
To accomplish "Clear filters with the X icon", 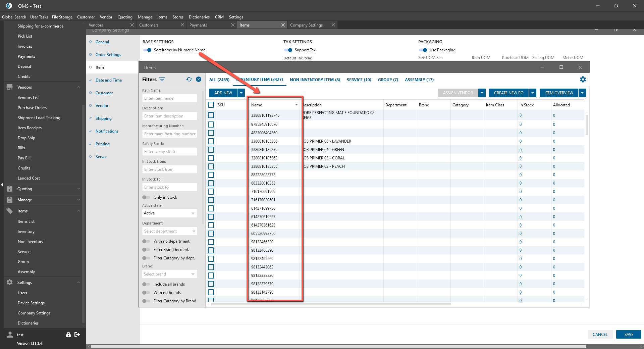I will 199,80.
